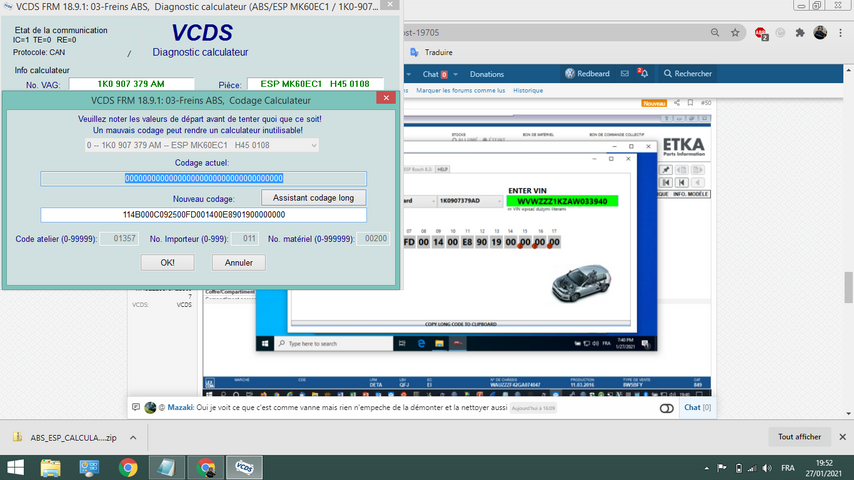This screenshot has width=854, height=480.
Task: Click the Code atelier field
Action: [x=119, y=239]
